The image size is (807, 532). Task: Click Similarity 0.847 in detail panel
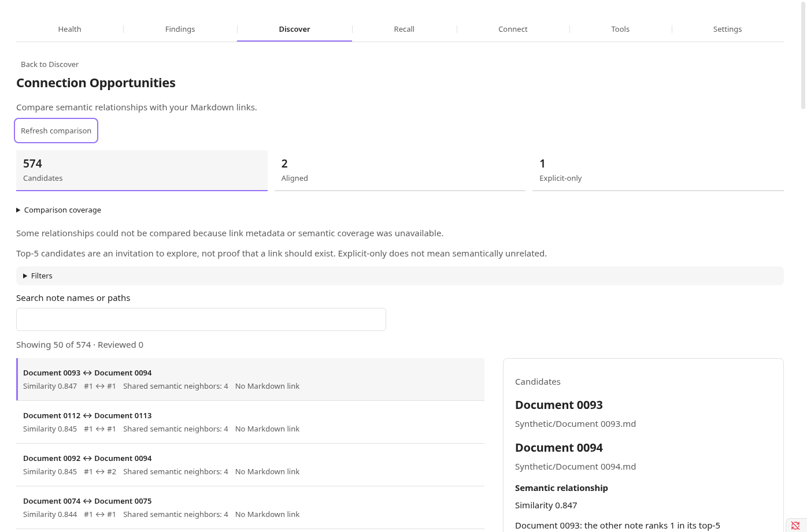click(546, 505)
